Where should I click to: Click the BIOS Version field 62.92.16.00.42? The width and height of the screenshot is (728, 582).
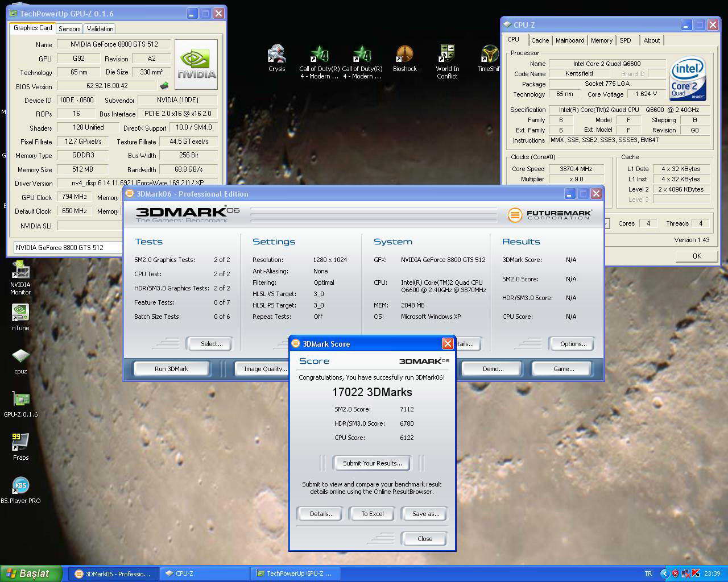tap(107, 86)
